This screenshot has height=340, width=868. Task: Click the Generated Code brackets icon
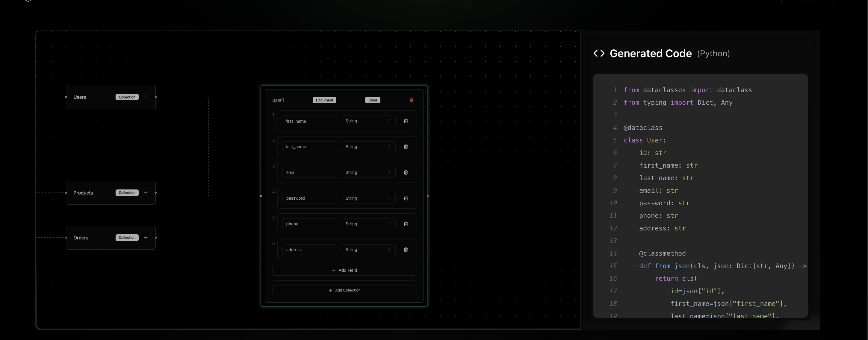click(x=599, y=54)
